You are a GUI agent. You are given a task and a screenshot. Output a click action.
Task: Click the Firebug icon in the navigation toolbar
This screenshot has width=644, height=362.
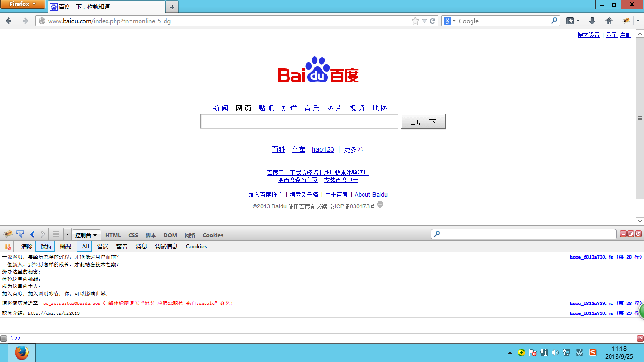pyautogui.click(x=626, y=21)
